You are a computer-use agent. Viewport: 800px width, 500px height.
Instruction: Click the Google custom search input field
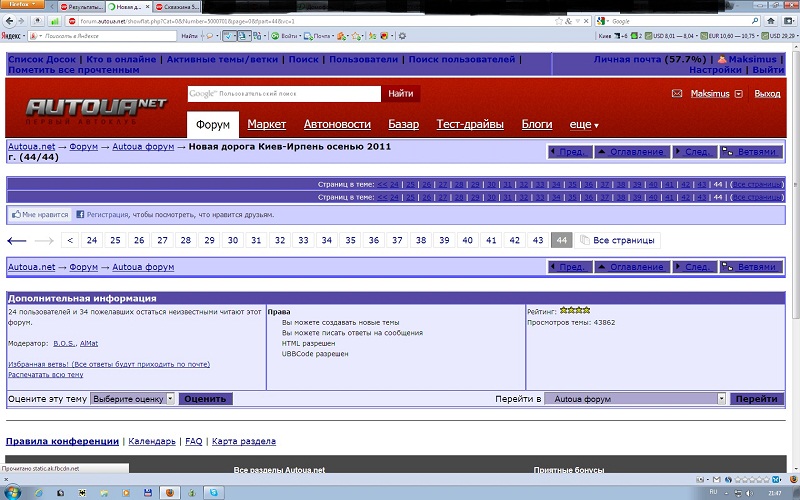(x=284, y=93)
